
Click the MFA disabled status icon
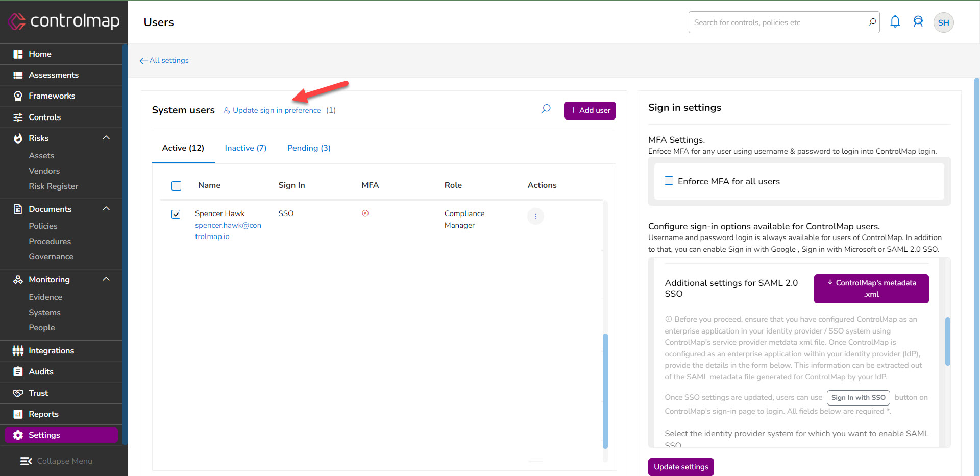click(x=365, y=213)
